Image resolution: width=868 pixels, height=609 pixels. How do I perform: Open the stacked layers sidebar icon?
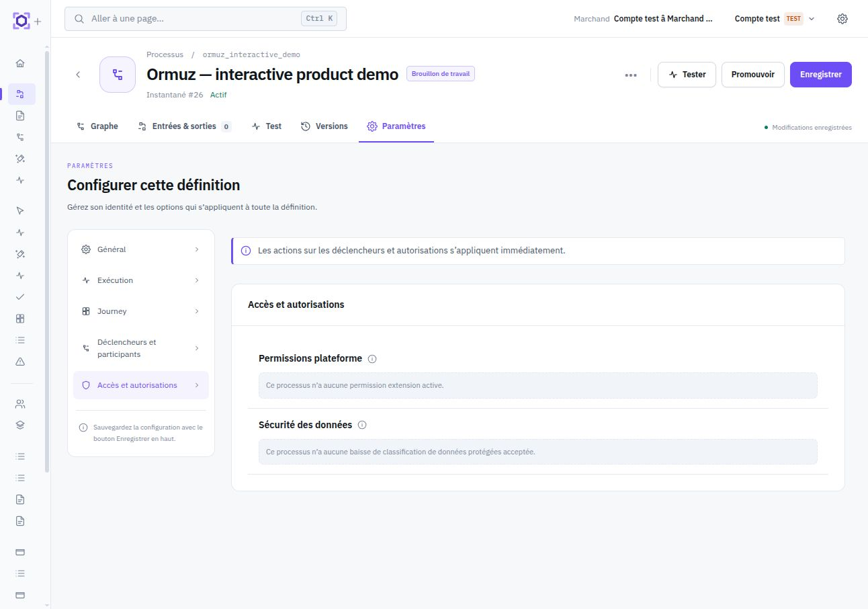20,424
